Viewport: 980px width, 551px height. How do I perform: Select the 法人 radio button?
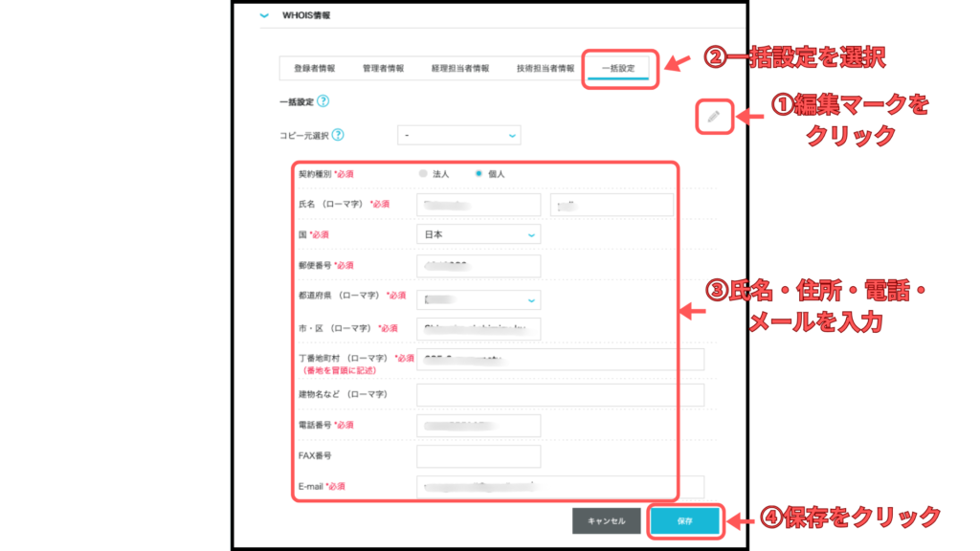(x=424, y=174)
